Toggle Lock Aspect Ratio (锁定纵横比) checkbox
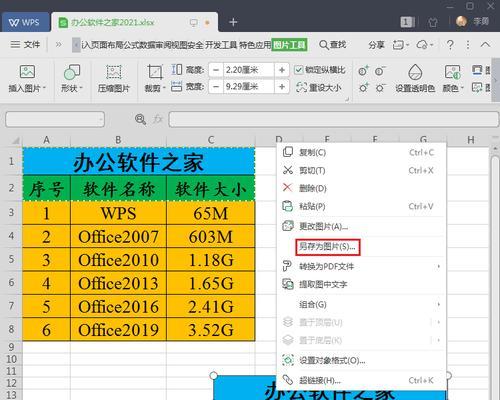Viewport: 500px width, 400px height. coord(298,70)
